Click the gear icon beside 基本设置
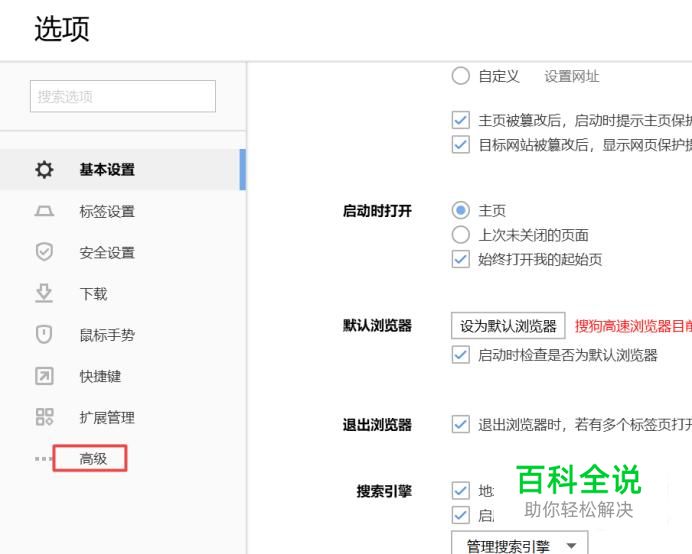692x554 pixels. [x=44, y=170]
